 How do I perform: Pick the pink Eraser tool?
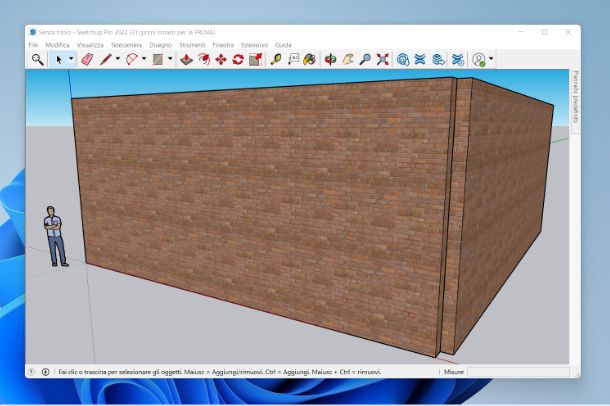coord(87,60)
